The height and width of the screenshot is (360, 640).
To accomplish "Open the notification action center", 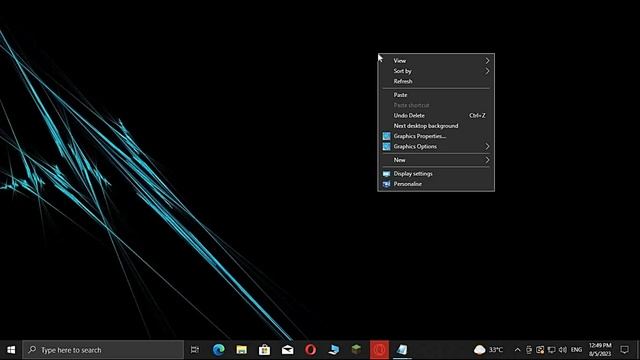I will (x=624, y=350).
